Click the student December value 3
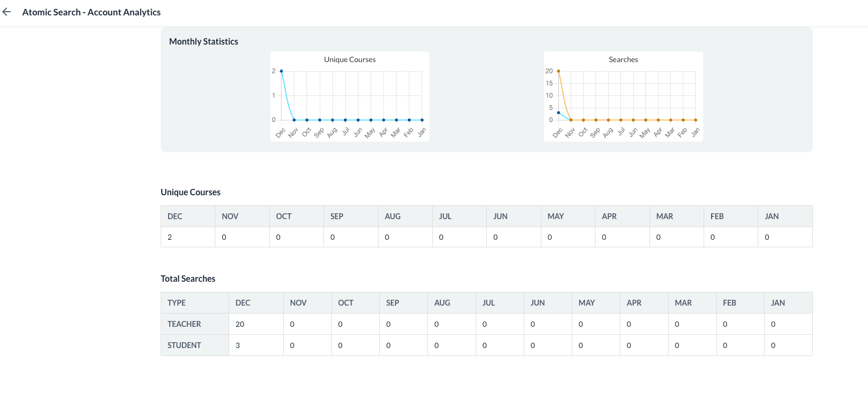Screen dimensions: 868x408 tap(238, 345)
